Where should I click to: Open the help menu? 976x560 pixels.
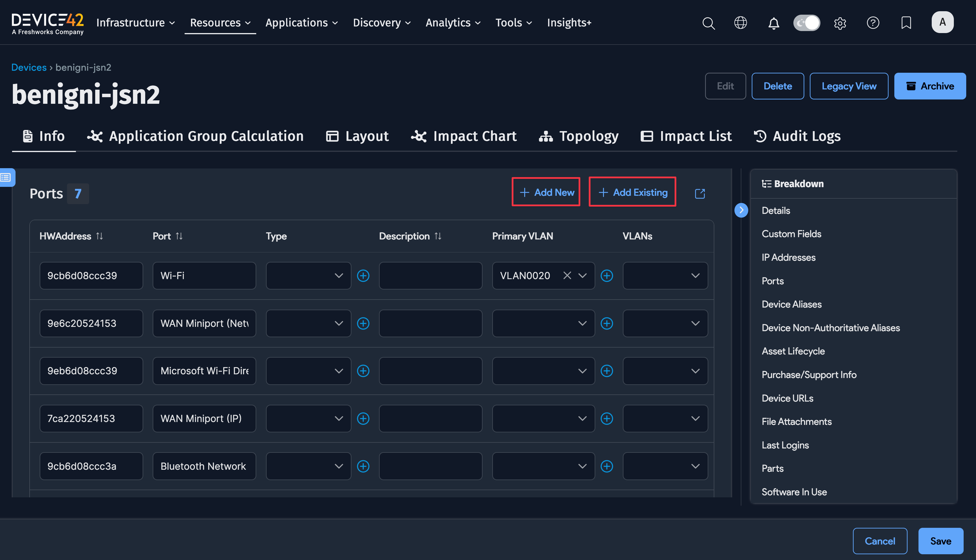coord(873,23)
